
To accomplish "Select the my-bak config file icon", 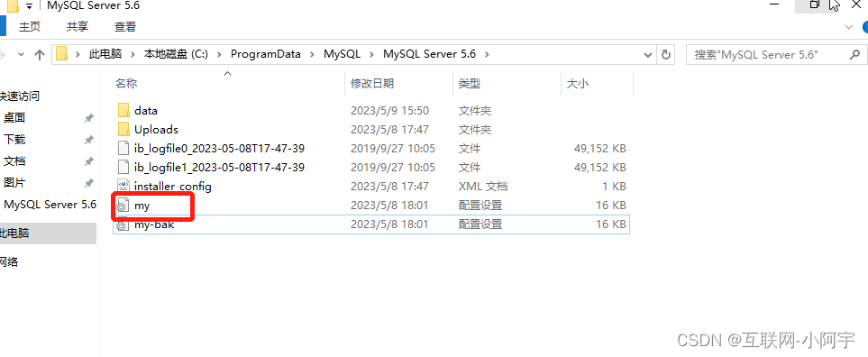I will coord(123,224).
